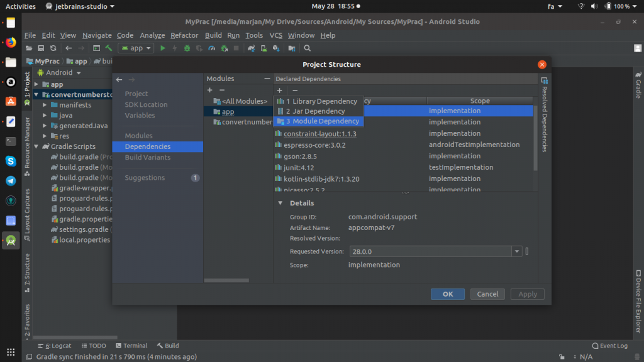
Task: Add a declared dependency with plus
Action: click(280, 90)
